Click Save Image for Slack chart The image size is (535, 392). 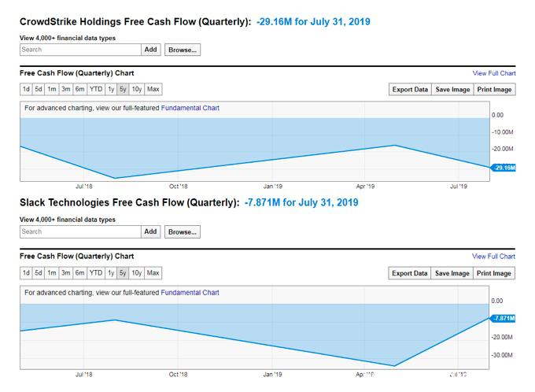pos(452,273)
